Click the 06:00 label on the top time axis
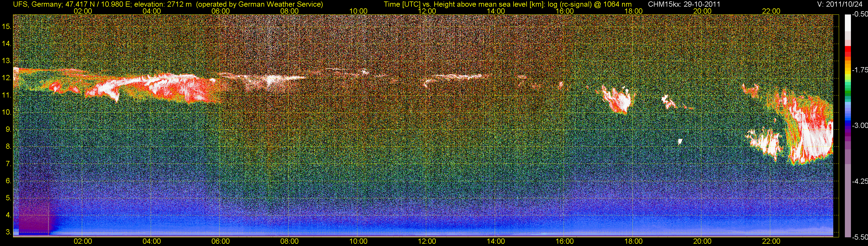868x246 pixels. point(220,11)
